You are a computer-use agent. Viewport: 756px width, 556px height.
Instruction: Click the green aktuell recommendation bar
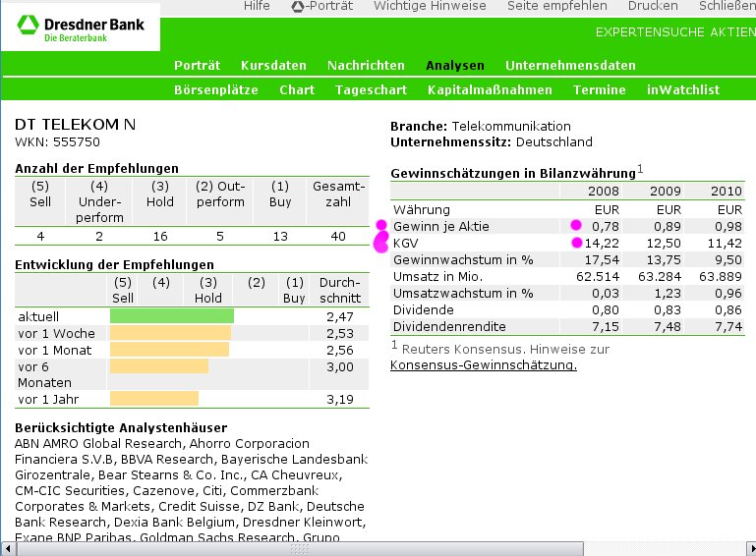(x=172, y=316)
